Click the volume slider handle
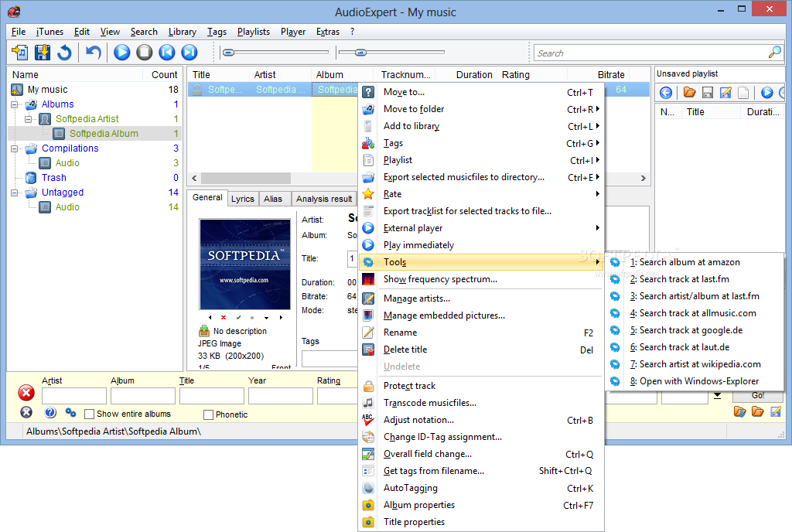 [360, 52]
